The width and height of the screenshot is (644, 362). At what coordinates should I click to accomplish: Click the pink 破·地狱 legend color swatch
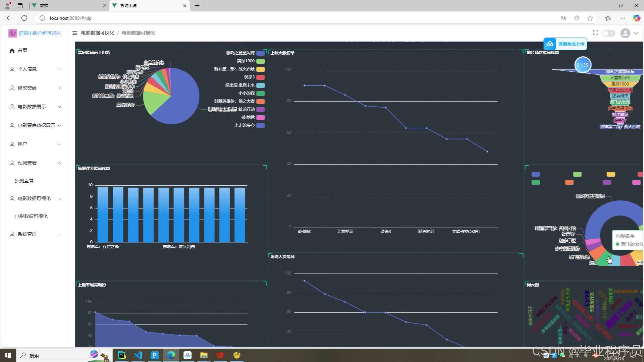coord(260,117)
